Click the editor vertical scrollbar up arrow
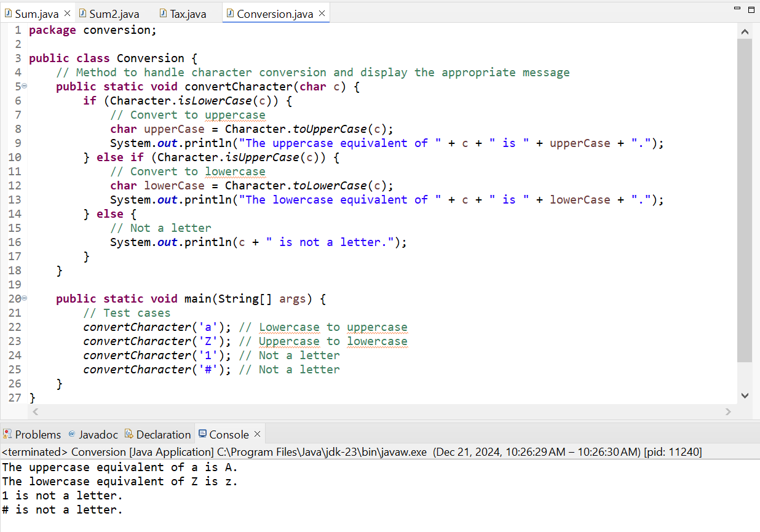Screen dimensions: 760x532 coord(745,31)
